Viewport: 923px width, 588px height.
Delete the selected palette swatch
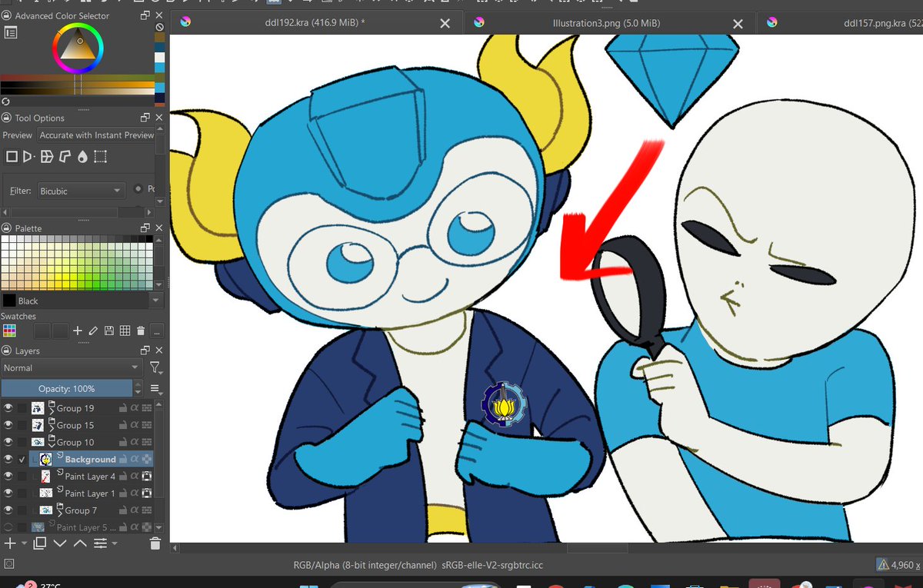140,331
